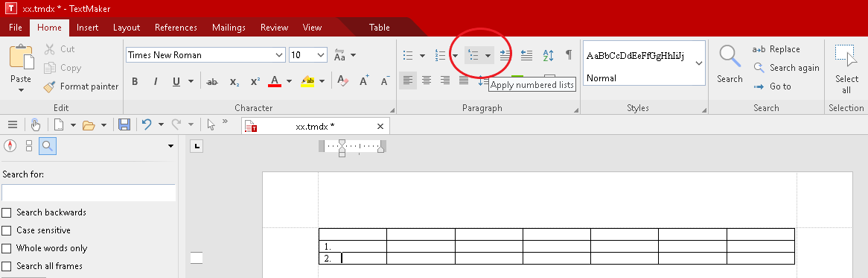The width and height of the screenshot is (868, 278).
Task: Expand the Paste options arrow
Action: (21, 90)
